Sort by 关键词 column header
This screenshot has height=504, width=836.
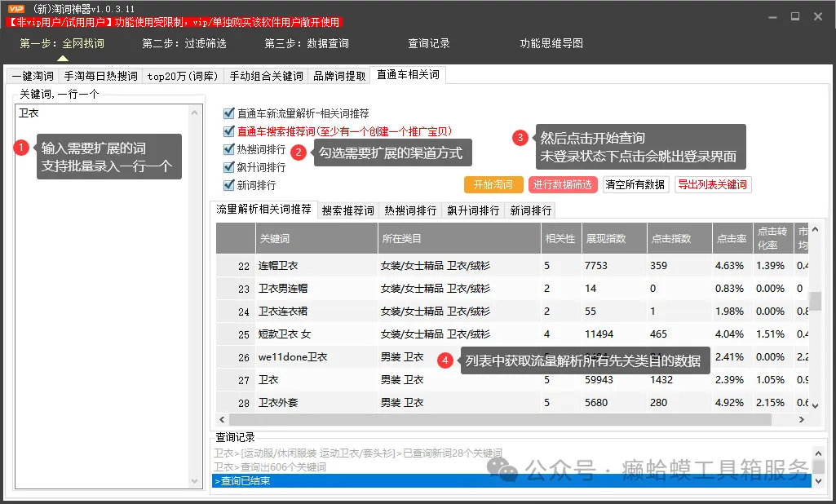click(x=316, y=238)
